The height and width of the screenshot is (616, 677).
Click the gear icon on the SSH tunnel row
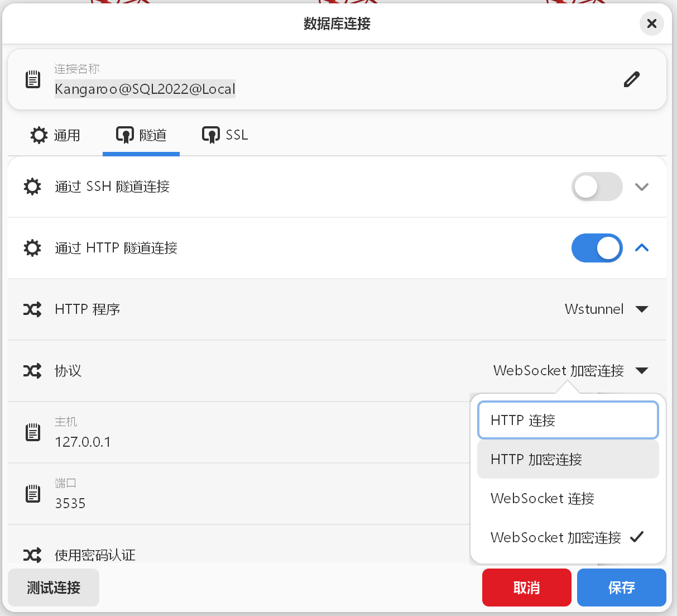[32, 187]
